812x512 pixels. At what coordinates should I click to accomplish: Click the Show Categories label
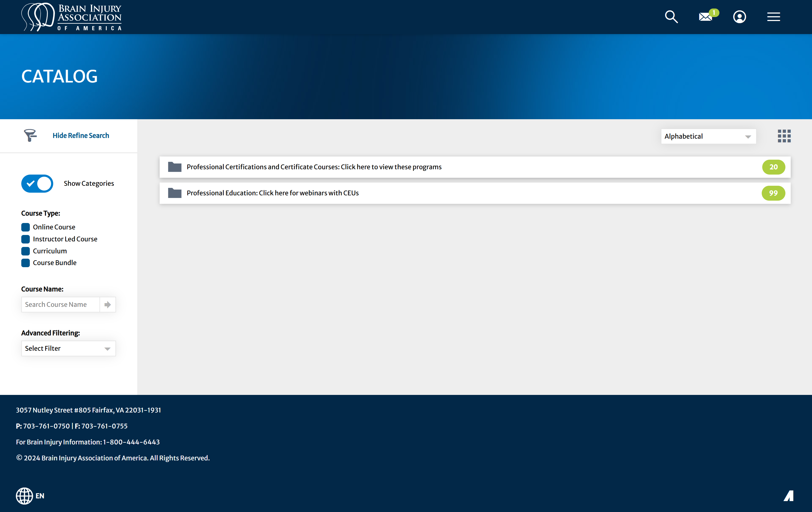89,183
